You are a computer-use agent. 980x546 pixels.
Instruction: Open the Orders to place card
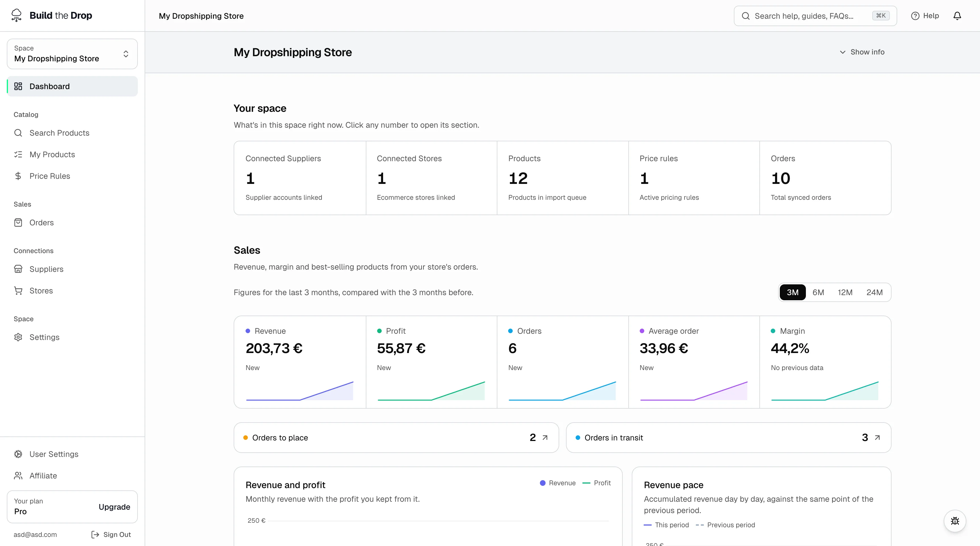pyautogui.click(x=396, y=438)
